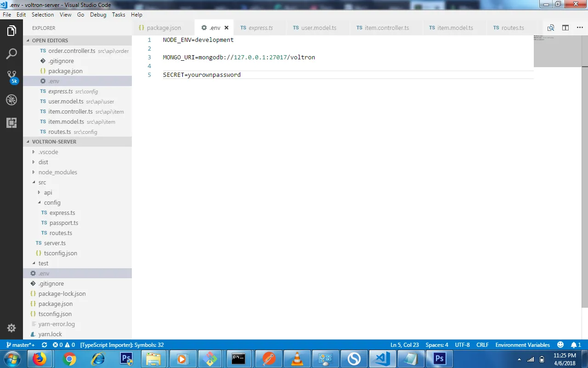Open the Skype-like S icon on taskbar
Screen dimensions: 588x368
pos(354,359)
